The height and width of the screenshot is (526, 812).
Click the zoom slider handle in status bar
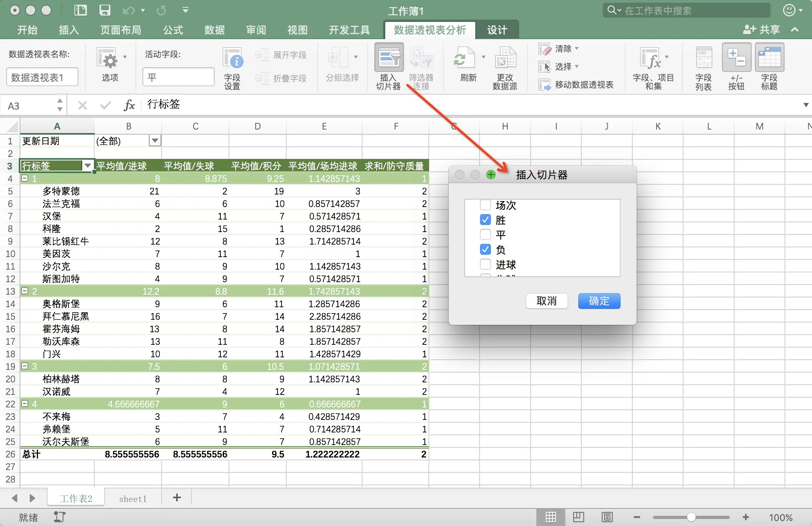691,517
